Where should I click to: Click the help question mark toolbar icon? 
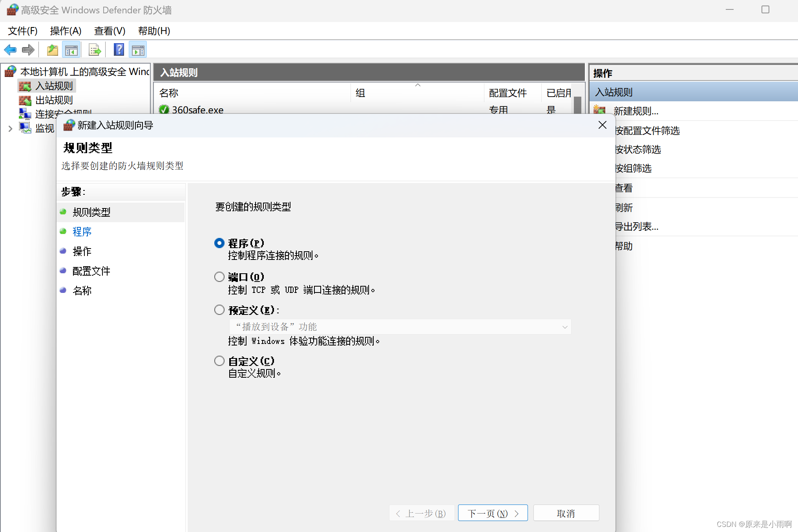(x=119, y=49)
